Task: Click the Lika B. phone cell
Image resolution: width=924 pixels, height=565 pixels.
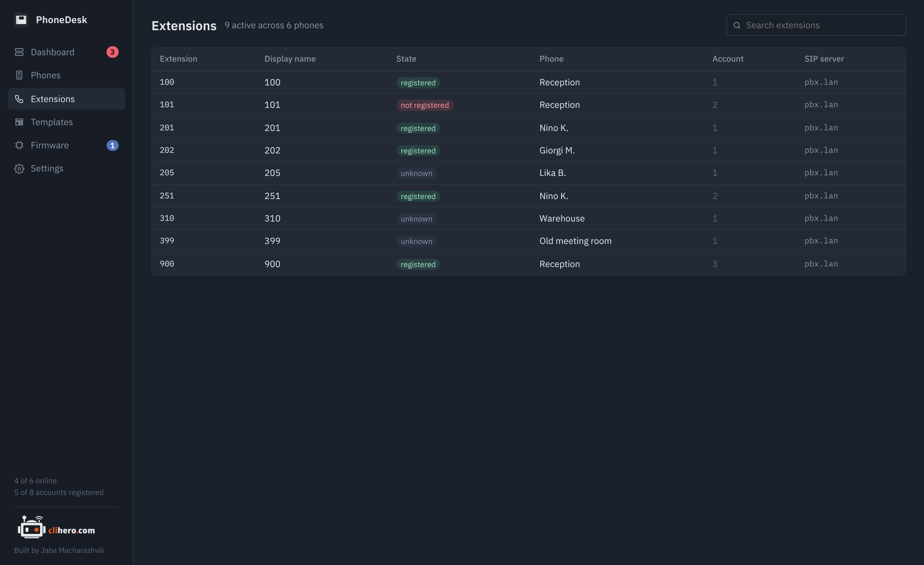Action: click(552, 173)
